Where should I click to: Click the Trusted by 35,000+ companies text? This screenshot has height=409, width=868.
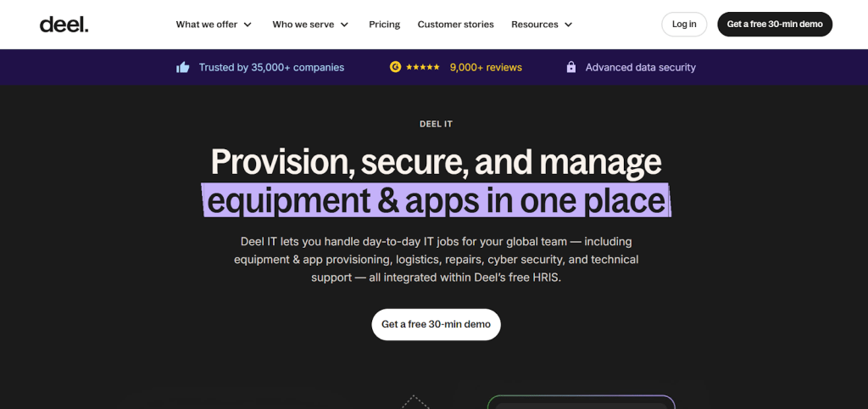(x=271, y=67)
